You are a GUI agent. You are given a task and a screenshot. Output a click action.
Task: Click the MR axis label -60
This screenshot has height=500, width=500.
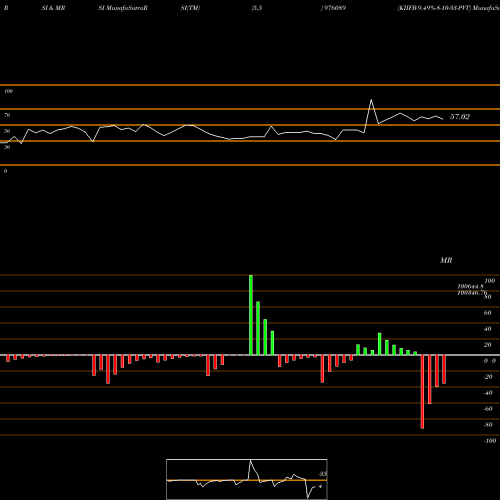pos(488,409)
